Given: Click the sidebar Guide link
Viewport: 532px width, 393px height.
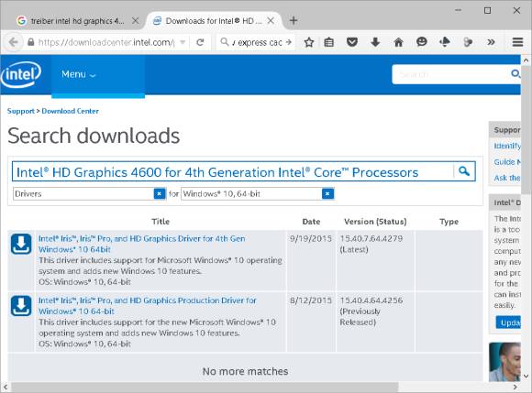Looking at the screenshot, I should coord(507,162).
